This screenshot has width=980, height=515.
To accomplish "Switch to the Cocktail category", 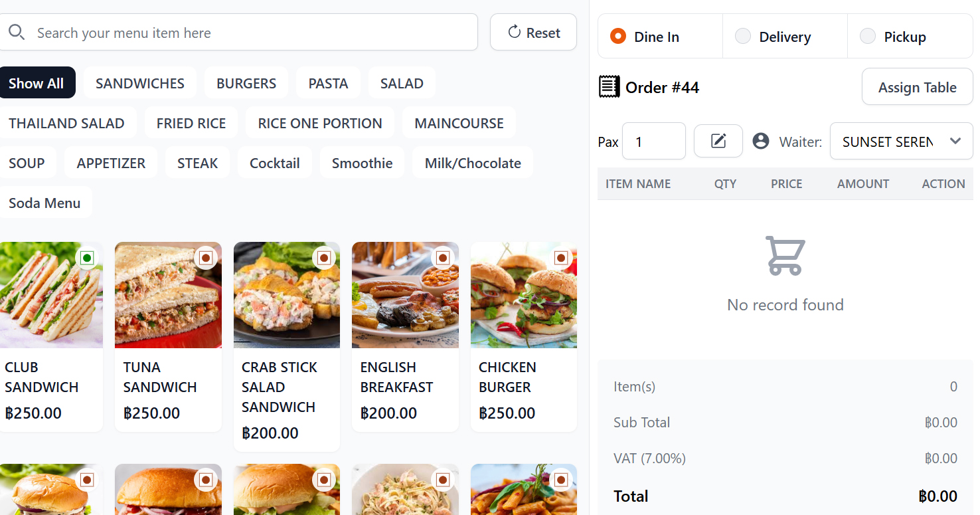I will (x=274, y=163).
